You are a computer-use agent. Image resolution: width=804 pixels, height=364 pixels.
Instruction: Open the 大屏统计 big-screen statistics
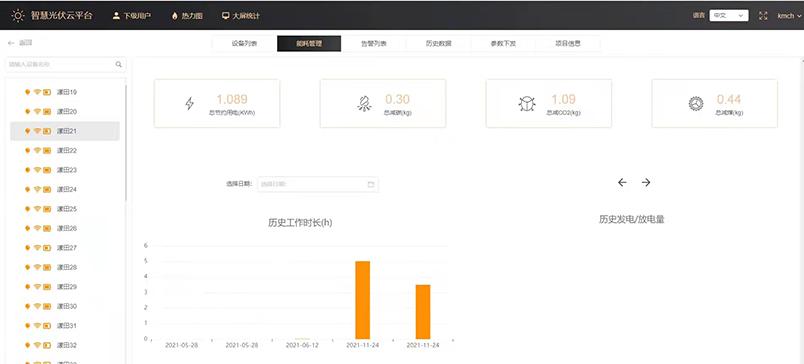point(240,16)
